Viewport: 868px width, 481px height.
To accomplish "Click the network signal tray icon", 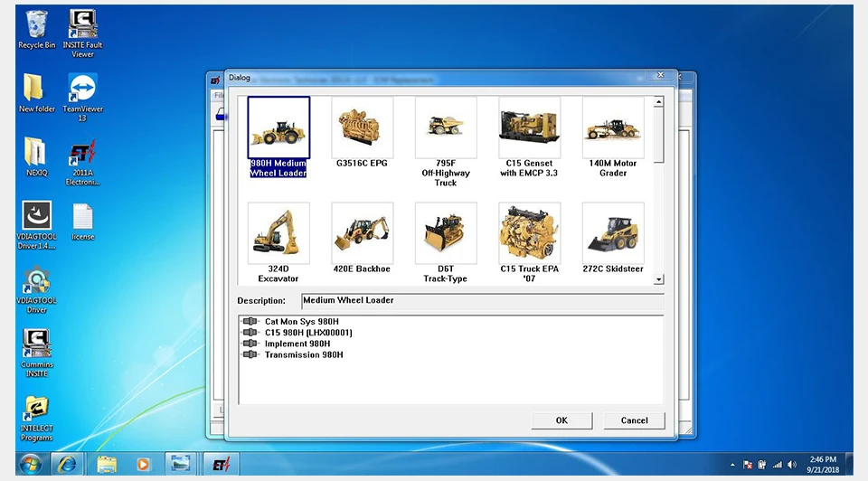I will coord(778,465).
